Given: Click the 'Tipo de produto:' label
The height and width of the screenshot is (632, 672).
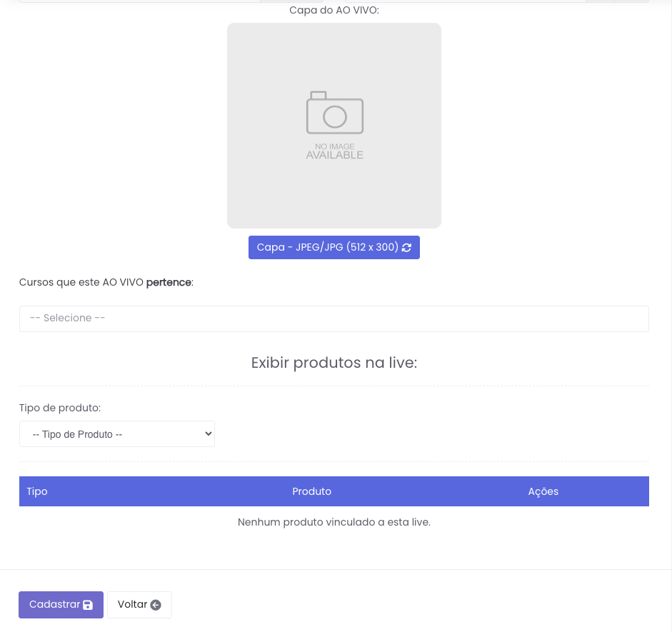Looking at the screenshot, I should point(60,408).
